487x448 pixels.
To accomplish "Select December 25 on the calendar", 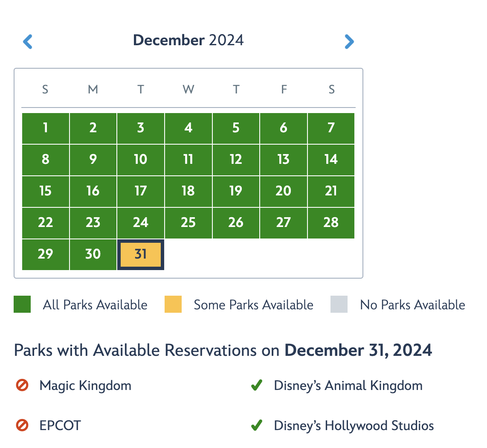I will pyautogui.click(x=188, y=223).
